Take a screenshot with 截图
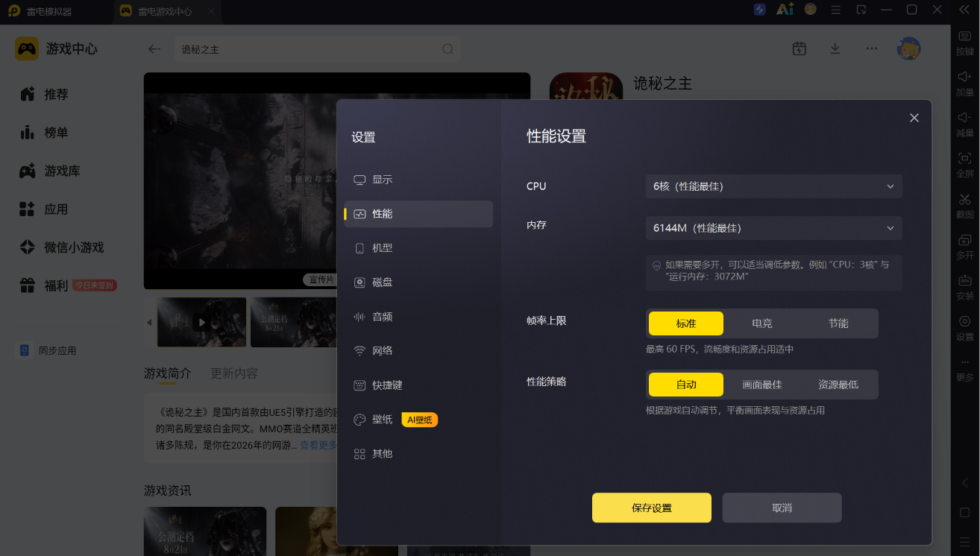 pyautogui.click(x=965, y=206)
